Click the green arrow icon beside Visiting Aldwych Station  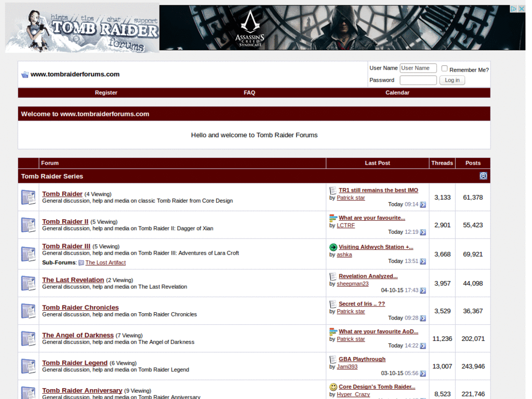coord(333,247)
